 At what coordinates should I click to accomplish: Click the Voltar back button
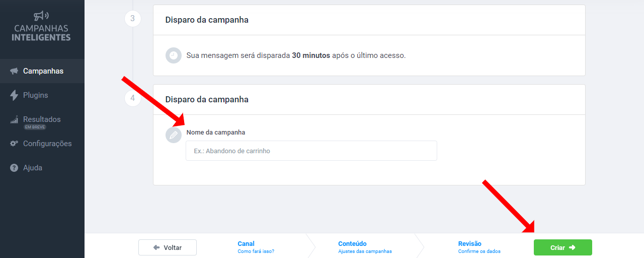pyautogui.click(x=168, y=247)
